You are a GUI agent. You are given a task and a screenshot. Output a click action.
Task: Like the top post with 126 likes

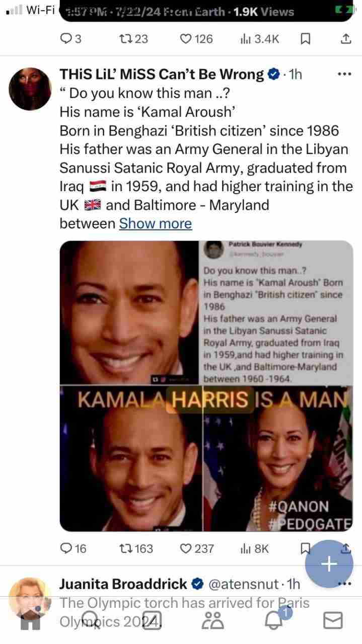(x=196, y=39)
